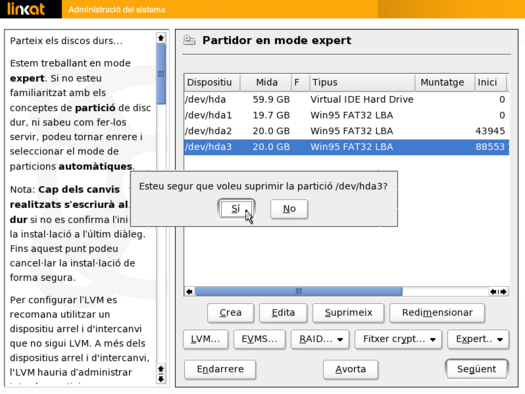Click the F column header
525x394 pixels.
point(300,82)
